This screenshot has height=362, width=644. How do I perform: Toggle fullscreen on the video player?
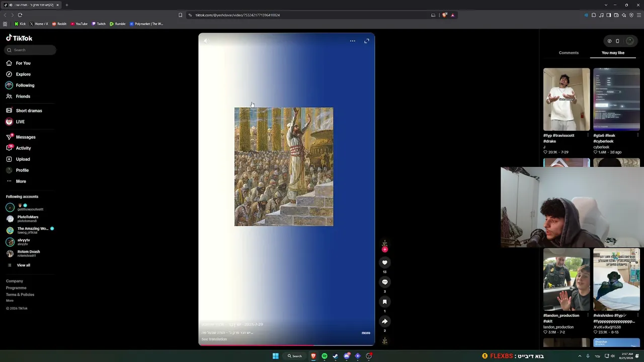[x=367, y=41]
